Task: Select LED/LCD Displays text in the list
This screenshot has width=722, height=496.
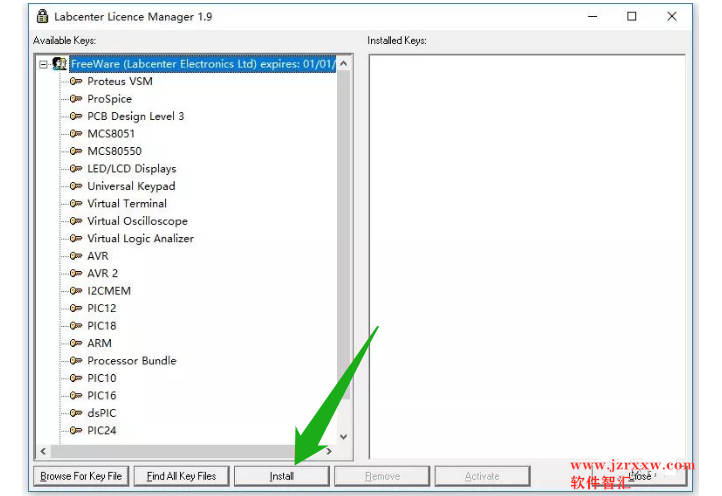Action: coord(132,169)
